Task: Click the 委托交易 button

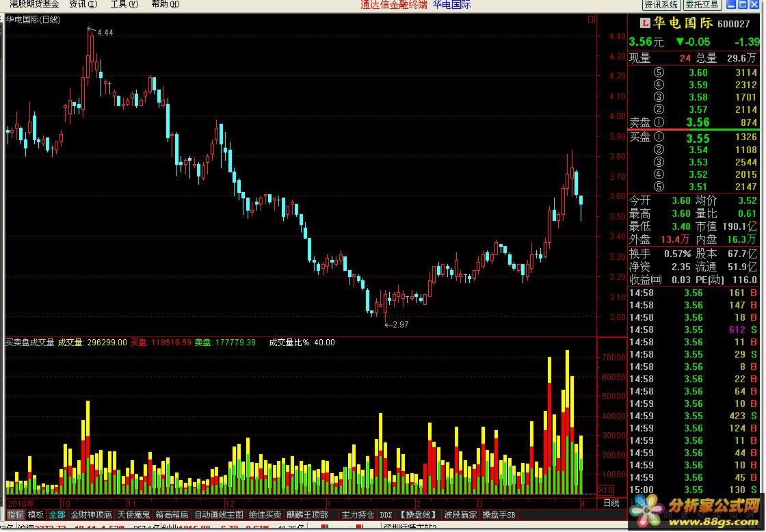Action: (702, 5)
